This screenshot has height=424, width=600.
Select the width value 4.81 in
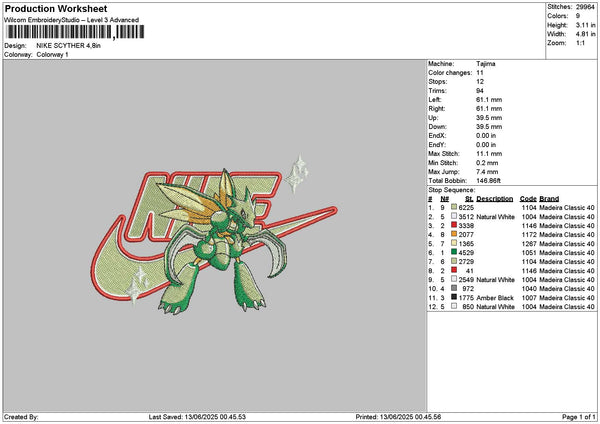[585, 34]
